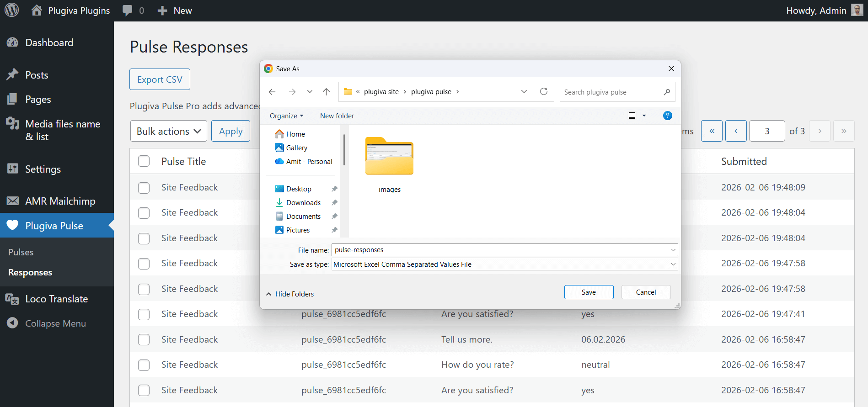Click the Forward arrow in Save As
The width and height of the screenshot is (868, 407).
pos(292,92)
